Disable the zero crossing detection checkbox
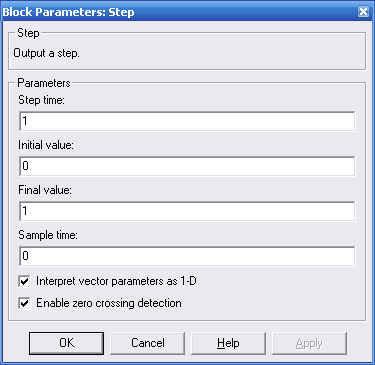375x365 pixels. 24,303
